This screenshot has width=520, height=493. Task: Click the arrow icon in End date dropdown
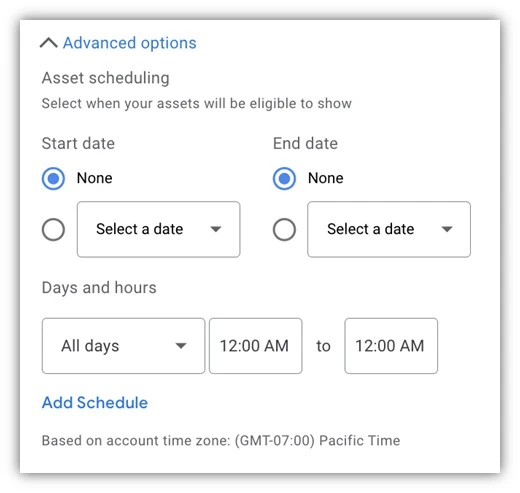tap(447, 229)
